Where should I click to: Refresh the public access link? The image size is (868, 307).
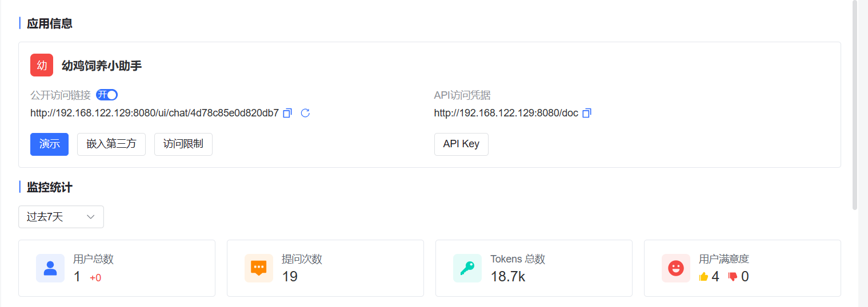(305, 113)
